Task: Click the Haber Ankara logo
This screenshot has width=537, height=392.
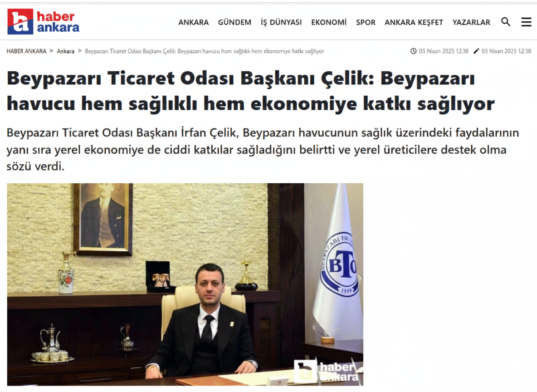Action: [x=43, y=22]
